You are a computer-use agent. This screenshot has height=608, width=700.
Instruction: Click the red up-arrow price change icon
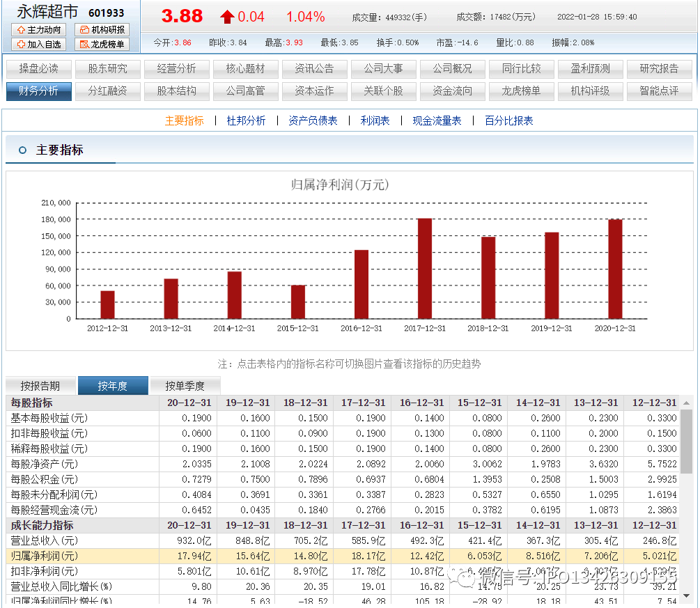coord(227,17)
